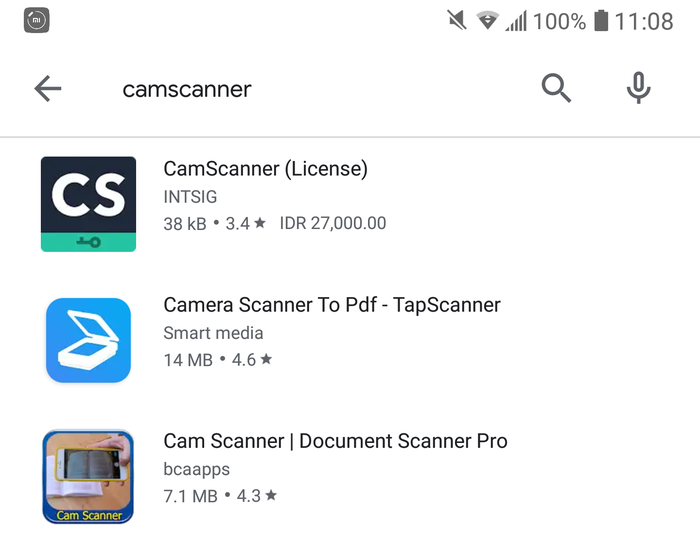Open Cam Scanner | Document Scanner Pro
Image resolution: width=700 pixels, height=548 pixels.
click(x=335, y=441)
